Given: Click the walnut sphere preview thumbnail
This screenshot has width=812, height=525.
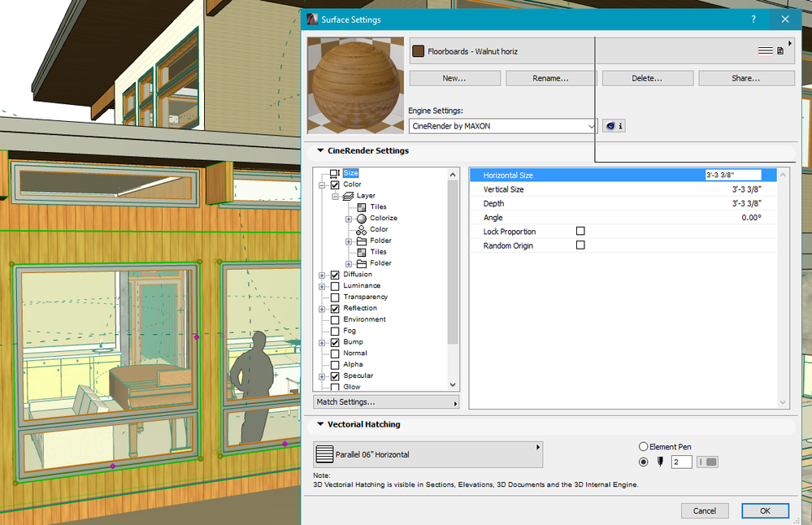Looking at the screenshot, I should [x=355, y=85].
